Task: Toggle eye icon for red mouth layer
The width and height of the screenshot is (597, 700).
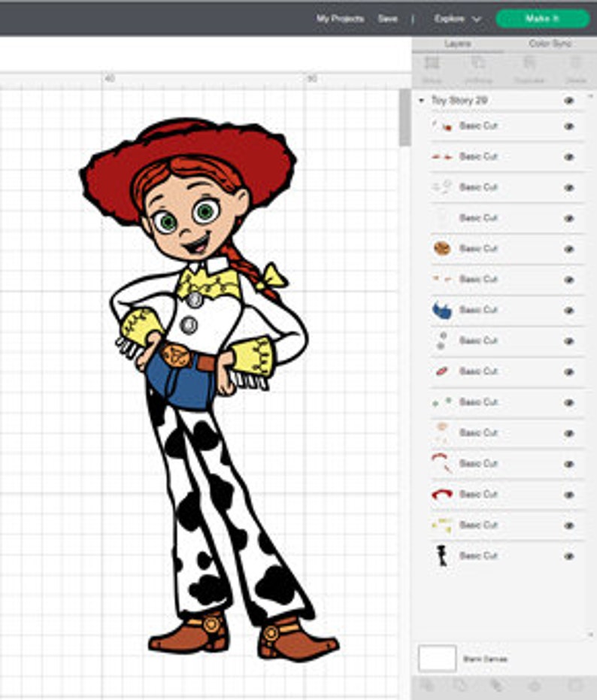Action: (x=568, y=371)
